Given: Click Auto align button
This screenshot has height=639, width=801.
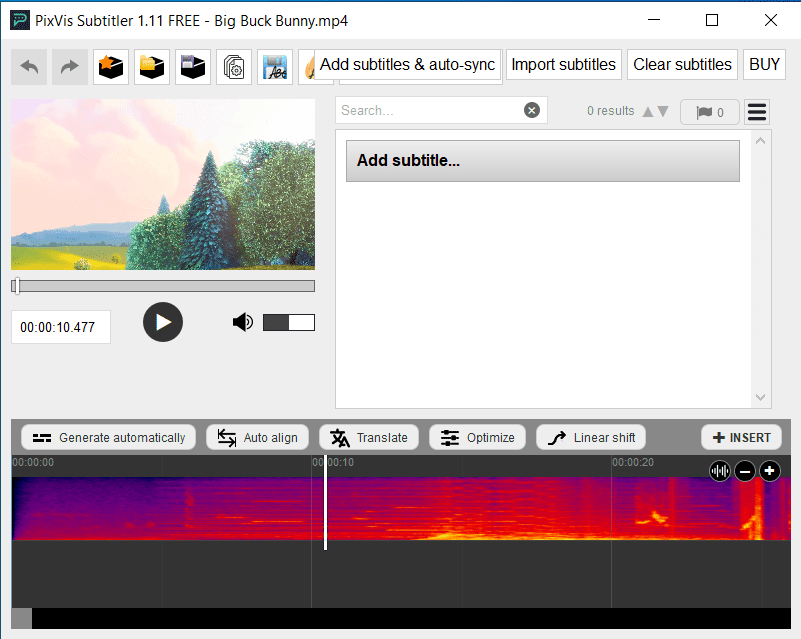Looking at the screenshot, I should coord(257,438).
